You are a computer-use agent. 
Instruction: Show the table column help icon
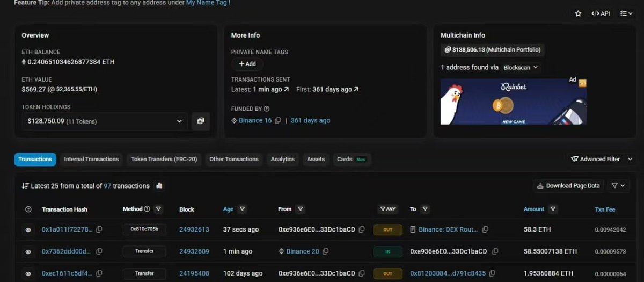[x=28, y=209]
